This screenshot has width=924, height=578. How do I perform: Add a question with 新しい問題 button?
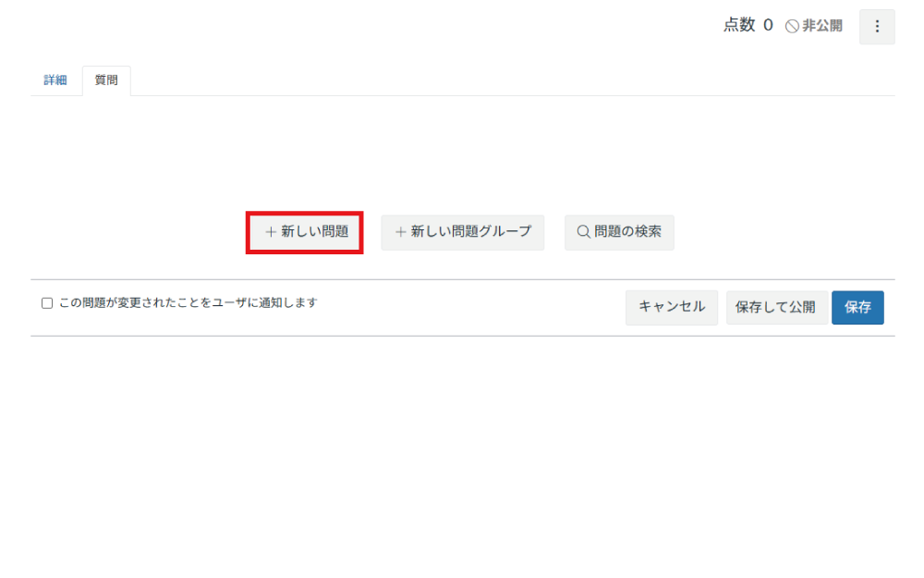[x=305, y=232]
